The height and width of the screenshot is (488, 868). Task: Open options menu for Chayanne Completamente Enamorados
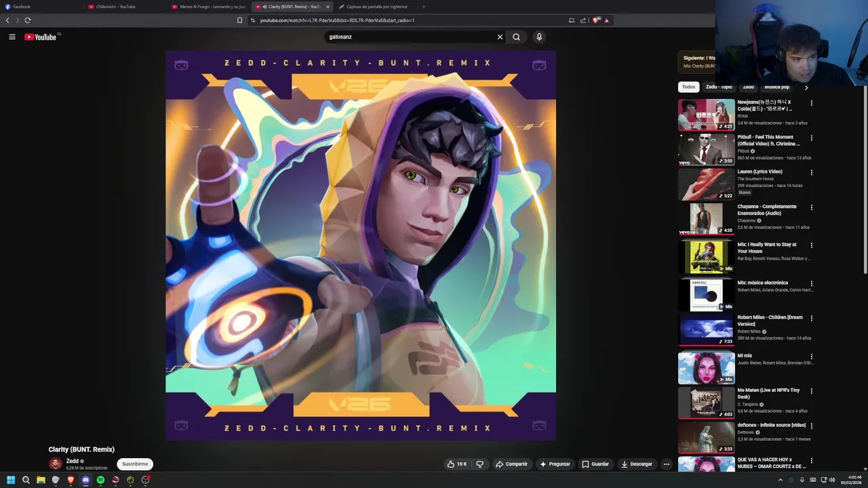coord(812,208)
